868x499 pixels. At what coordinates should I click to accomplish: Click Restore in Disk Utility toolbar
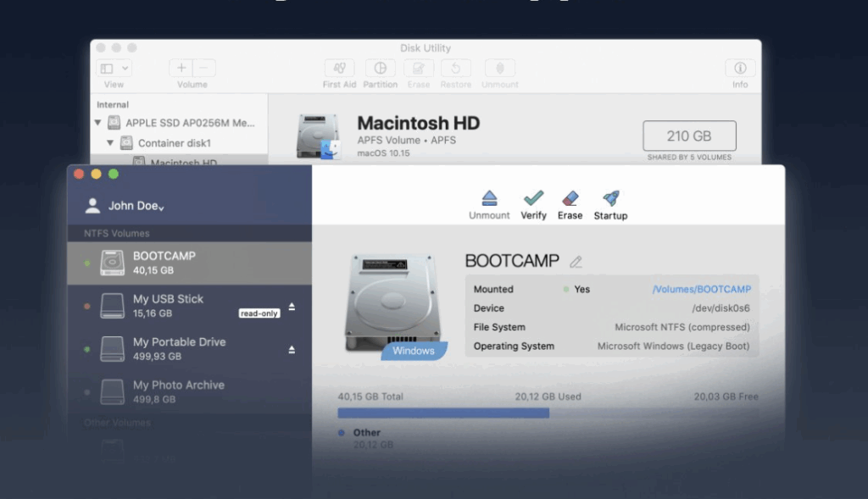pos(455,74)
